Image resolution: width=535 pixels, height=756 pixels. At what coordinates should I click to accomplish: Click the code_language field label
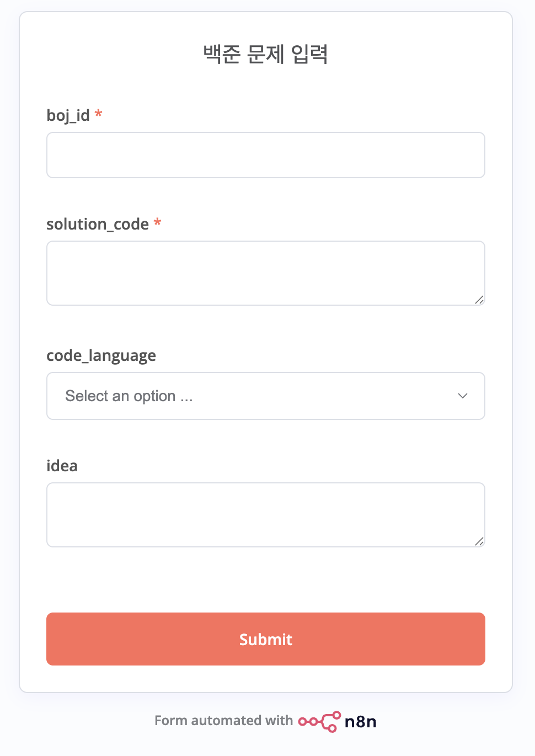[101, 355]
